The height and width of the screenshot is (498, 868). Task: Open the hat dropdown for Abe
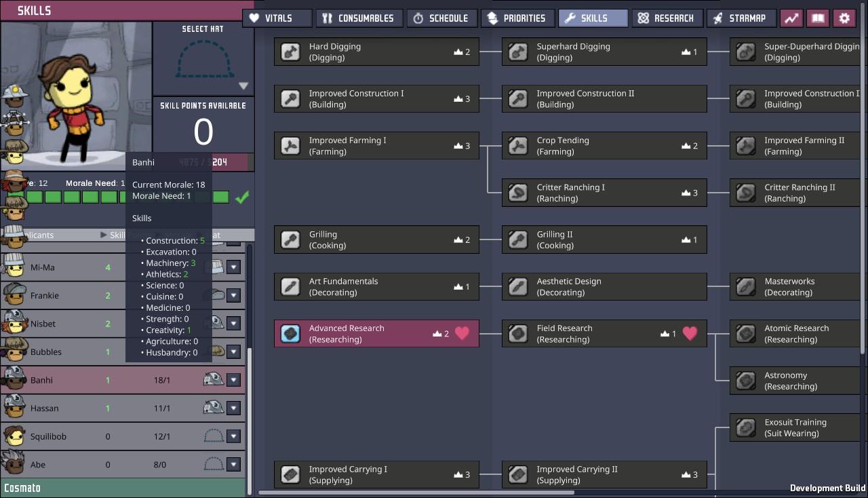[234, 465]
